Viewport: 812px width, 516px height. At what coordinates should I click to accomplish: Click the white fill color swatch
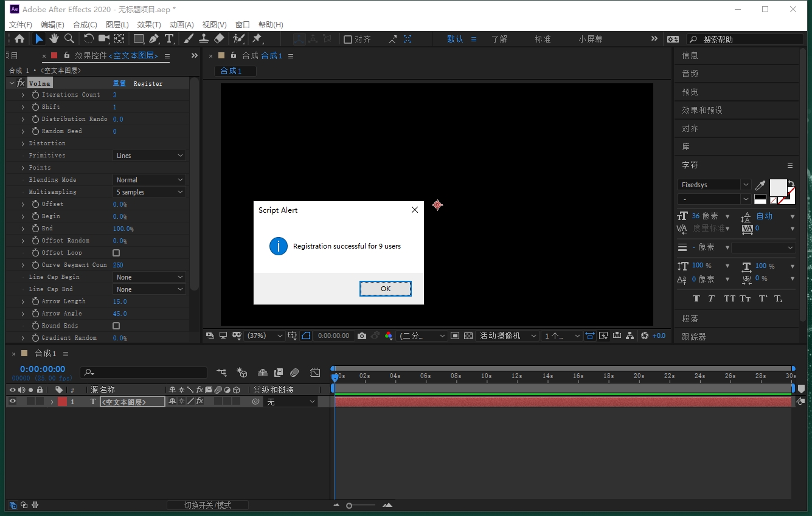[x=778, y=187]
